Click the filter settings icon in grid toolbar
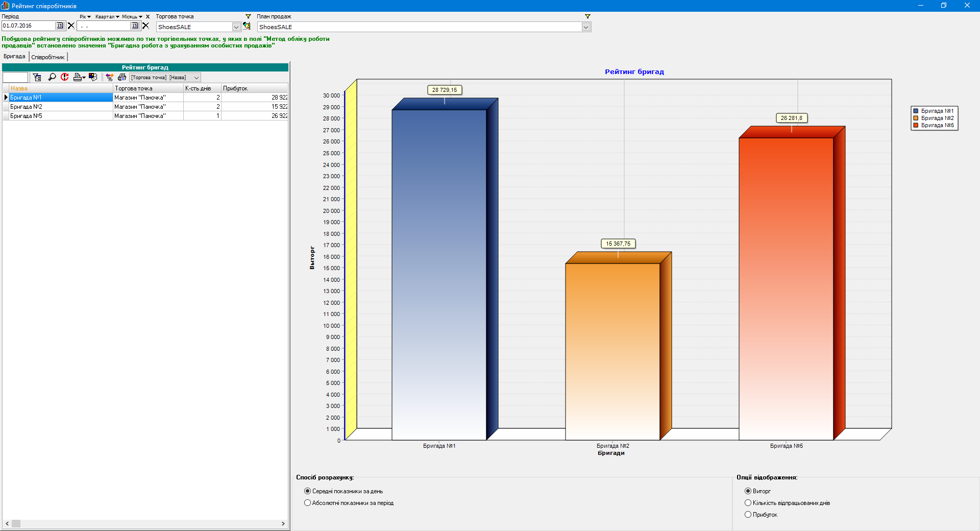This screenshot has width=980, height=531. pyautogui.click(x=37, y=77)
